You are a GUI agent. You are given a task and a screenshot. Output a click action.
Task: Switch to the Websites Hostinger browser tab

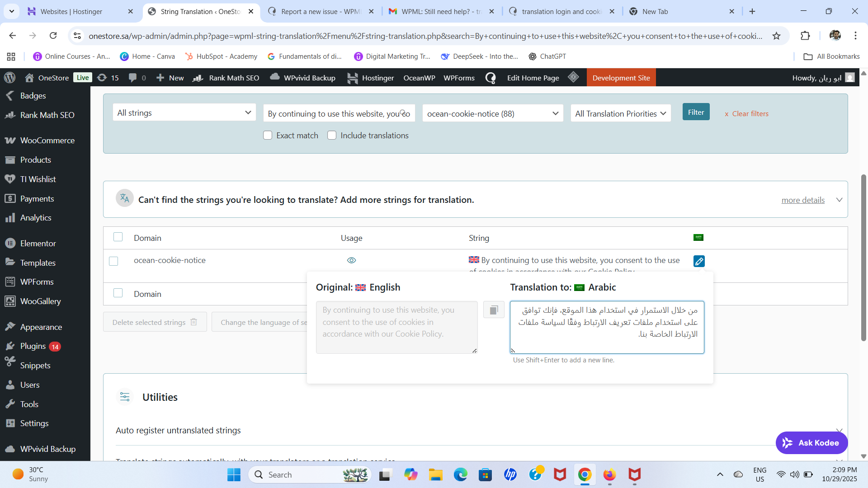[x=71, y=11]
